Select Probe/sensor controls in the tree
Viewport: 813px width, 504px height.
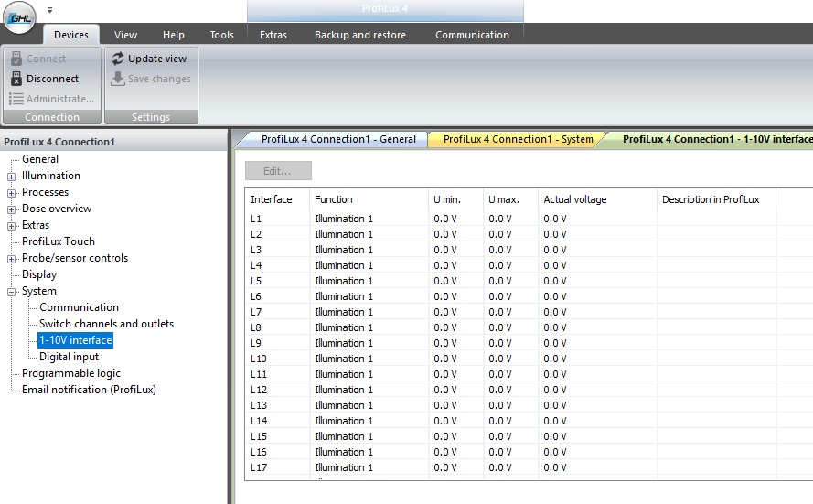pyautogui.click(x=75, y=258)
